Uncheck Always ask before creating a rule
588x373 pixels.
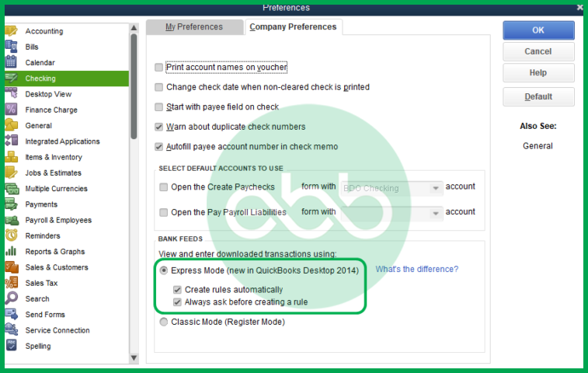(177, 302)
